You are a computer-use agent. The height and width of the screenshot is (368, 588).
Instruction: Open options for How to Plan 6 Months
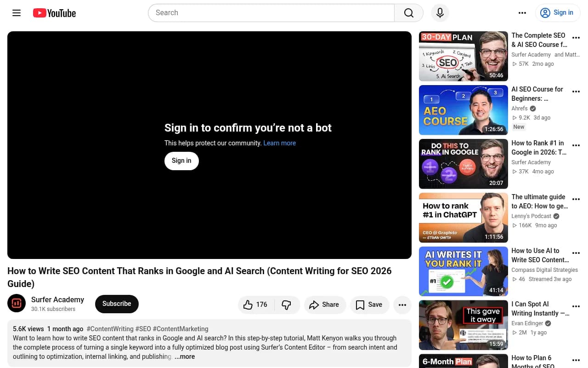coord(576,361)
